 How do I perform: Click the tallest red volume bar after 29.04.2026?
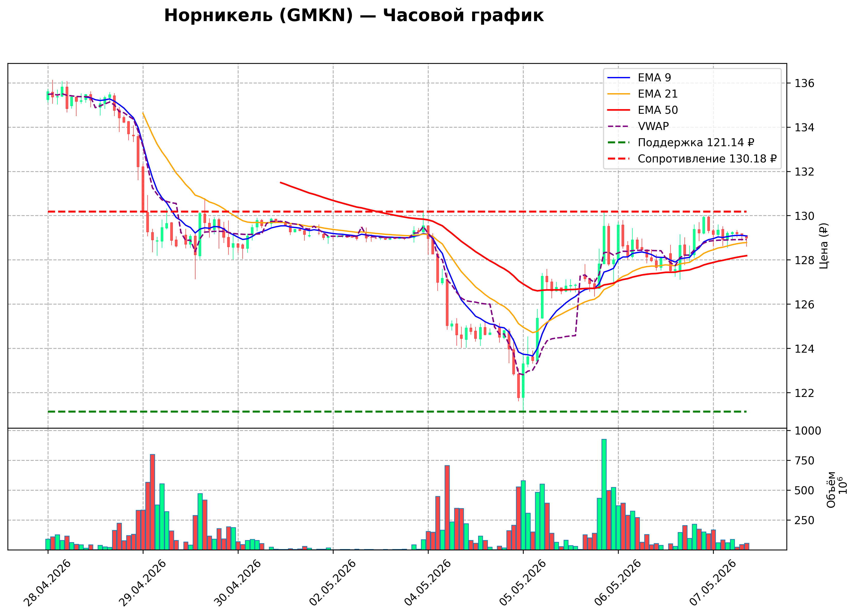click(153, 502)
